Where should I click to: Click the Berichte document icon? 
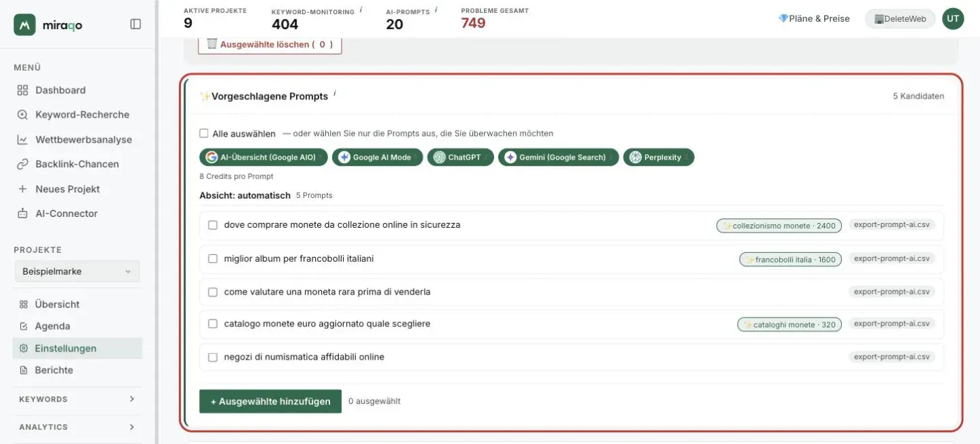tap(24, 370)
